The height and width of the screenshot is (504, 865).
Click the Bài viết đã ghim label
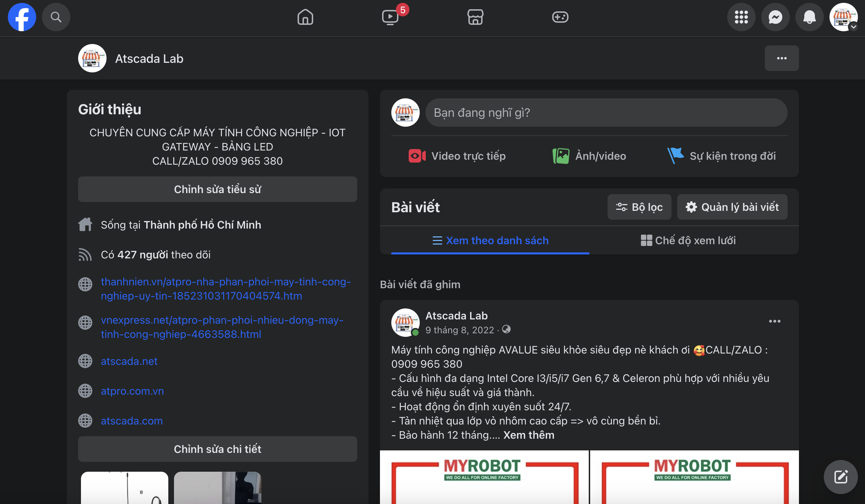click(420, 284)
